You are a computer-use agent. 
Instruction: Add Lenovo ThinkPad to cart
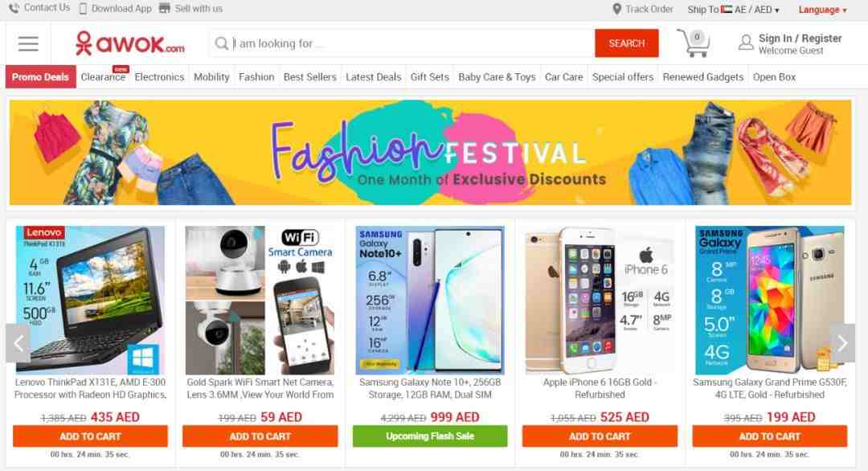(90, 436)
